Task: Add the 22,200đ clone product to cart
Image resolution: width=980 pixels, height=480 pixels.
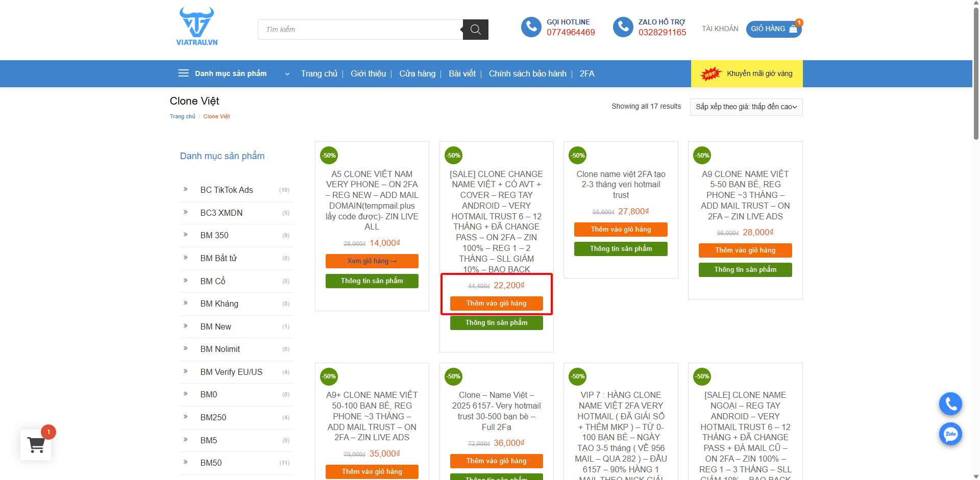Action: 496,304
